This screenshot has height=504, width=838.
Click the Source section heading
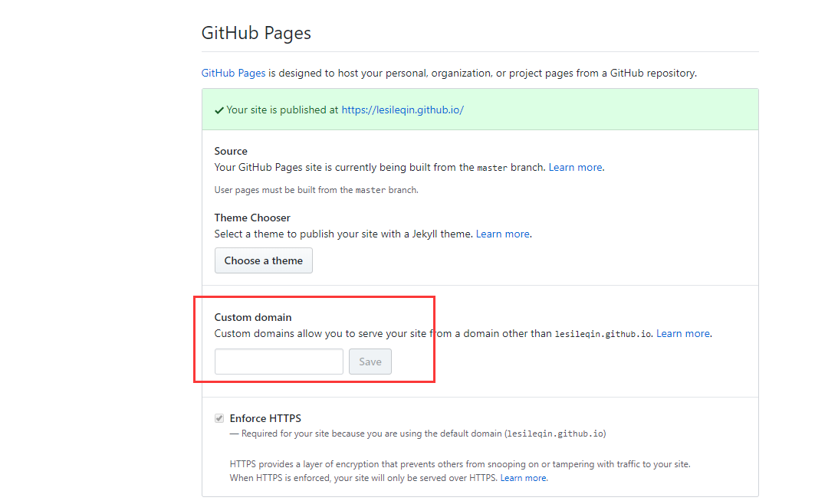pyautogui.click(x=231, y=150)
